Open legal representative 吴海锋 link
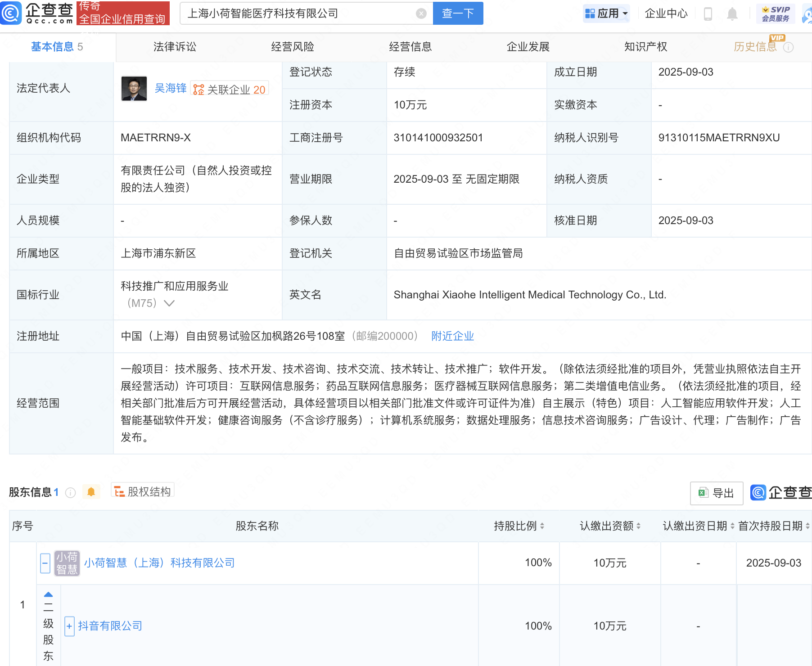 coord(171,88)
